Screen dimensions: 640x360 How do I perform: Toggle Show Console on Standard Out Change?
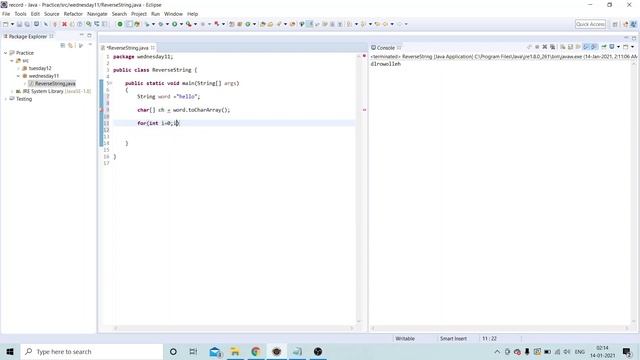coord(586,47)
